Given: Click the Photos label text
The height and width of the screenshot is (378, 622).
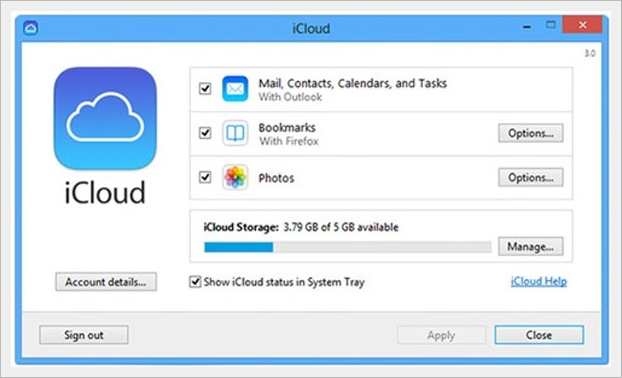Looking at the screenshot, I should click(276, 178).
